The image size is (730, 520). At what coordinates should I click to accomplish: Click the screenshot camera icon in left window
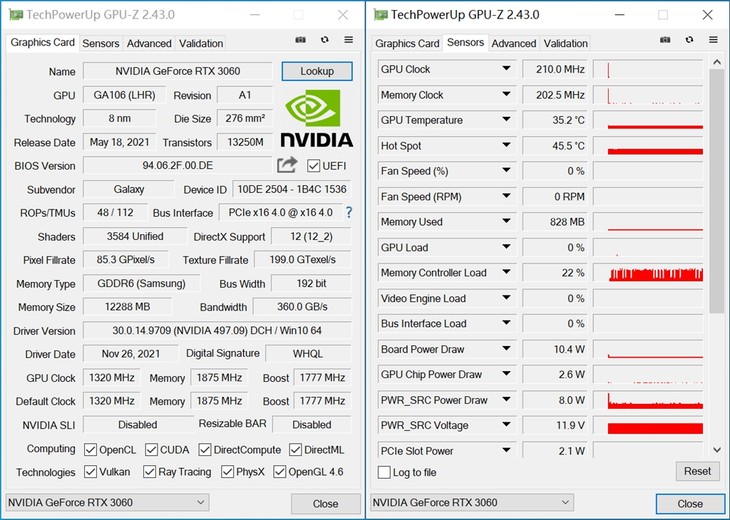pyautogui.click(x=301, y=40)
